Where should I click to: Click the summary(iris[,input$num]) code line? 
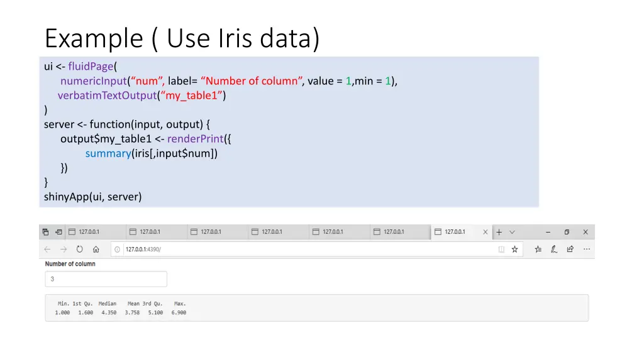[151, 153]
